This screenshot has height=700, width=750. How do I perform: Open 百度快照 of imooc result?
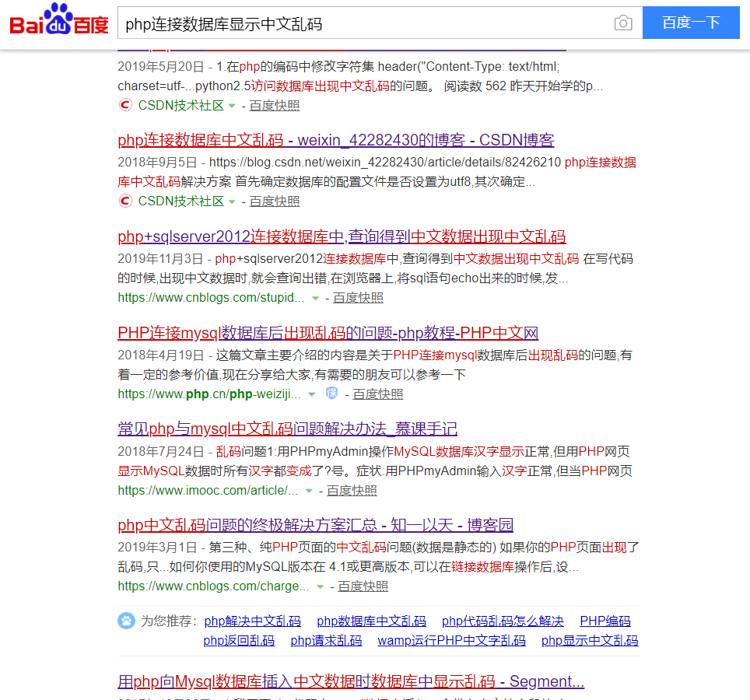pos(352,491)
